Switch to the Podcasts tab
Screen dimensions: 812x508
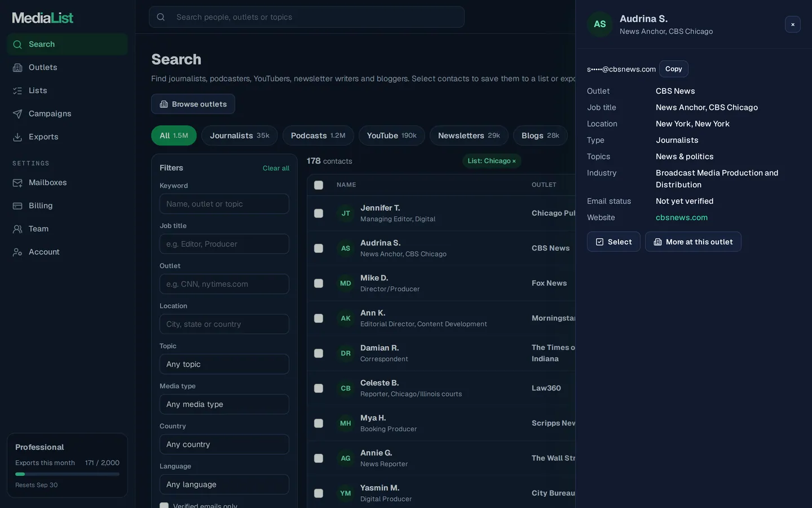pyautogui.click(x=318, y=135)
